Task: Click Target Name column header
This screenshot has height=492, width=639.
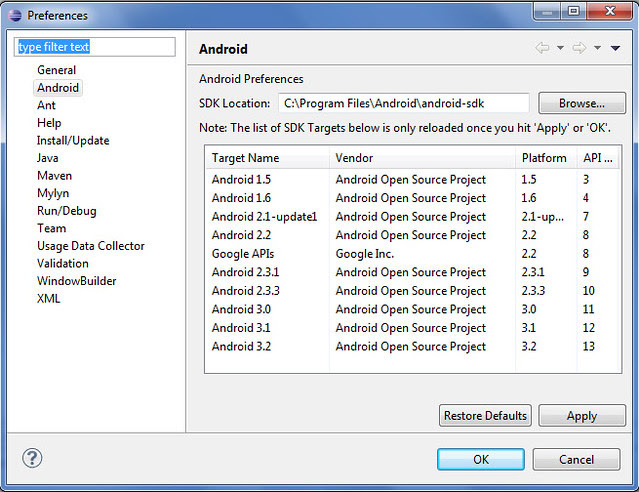Action: tap(267, 158)
